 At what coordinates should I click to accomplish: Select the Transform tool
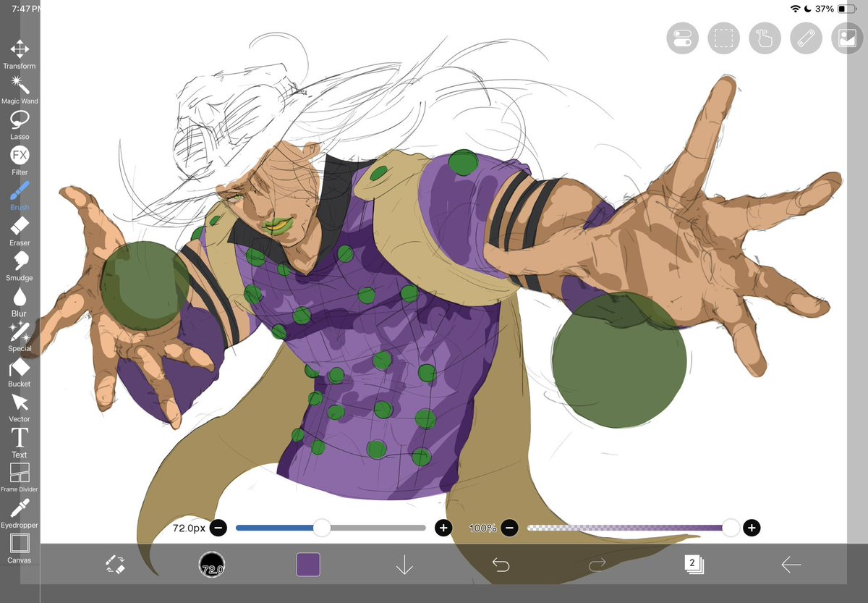[x=19, y=54]
